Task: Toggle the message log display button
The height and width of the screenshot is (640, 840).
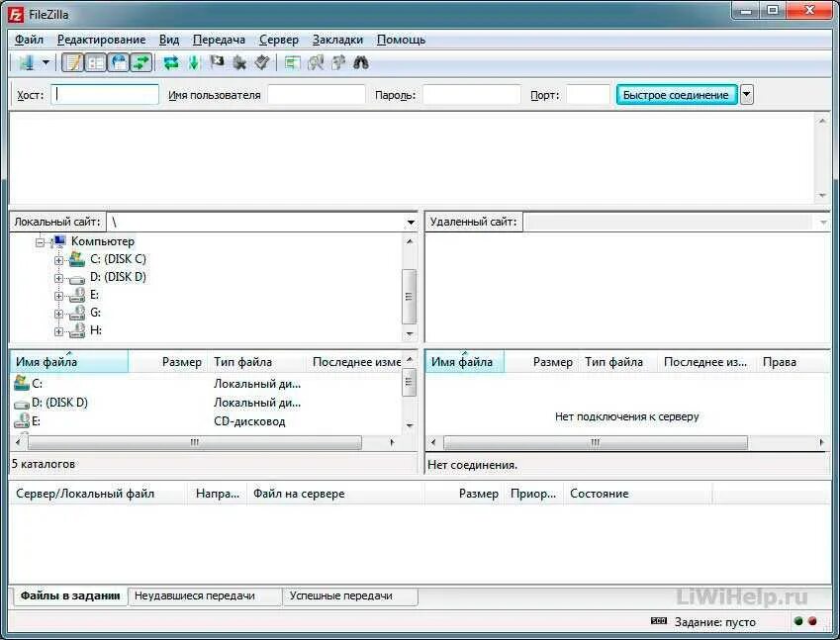Action: pos(73,63)
